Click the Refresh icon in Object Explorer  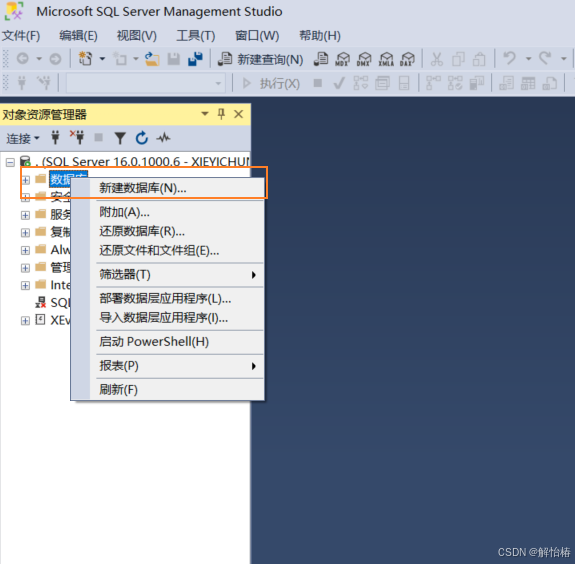[x=142, y=138]
